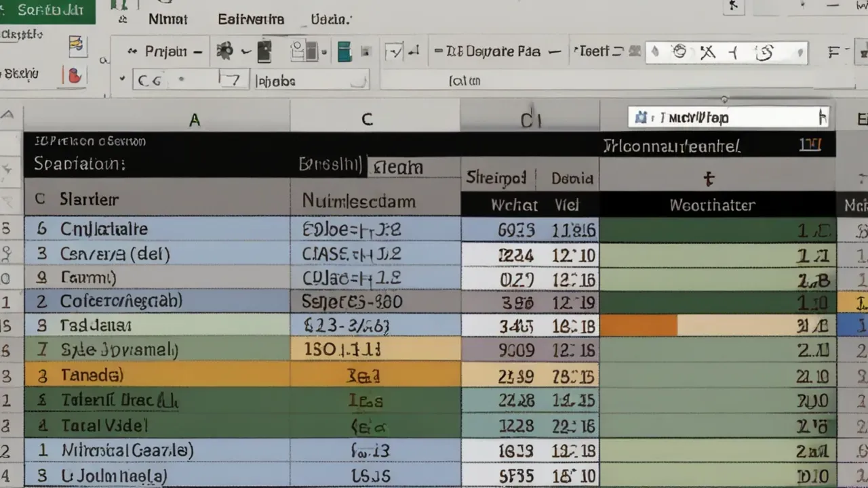Click the cursor icon at top right
The image size is (868, 488).
(x=732, y=7)
